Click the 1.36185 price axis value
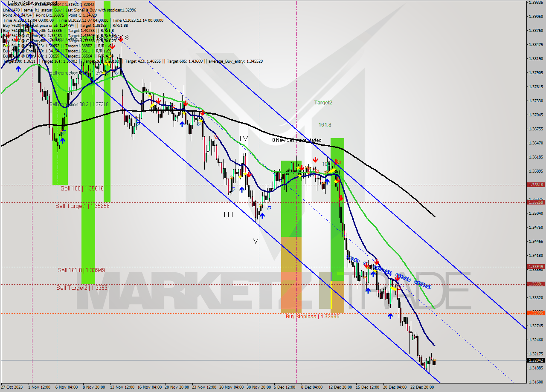The height and width of the screenshot is (392, 546). point(536,157)
